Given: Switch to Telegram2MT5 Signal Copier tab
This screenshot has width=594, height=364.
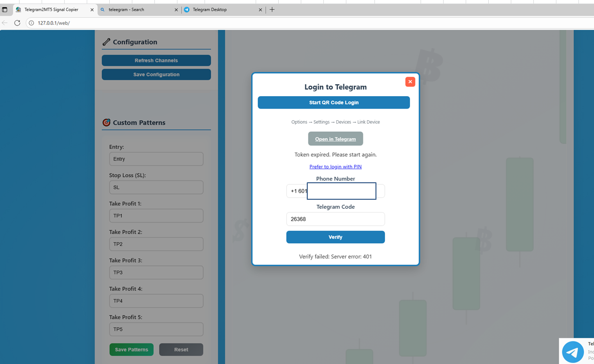Looking at the screenshot, I should point(51,10).
